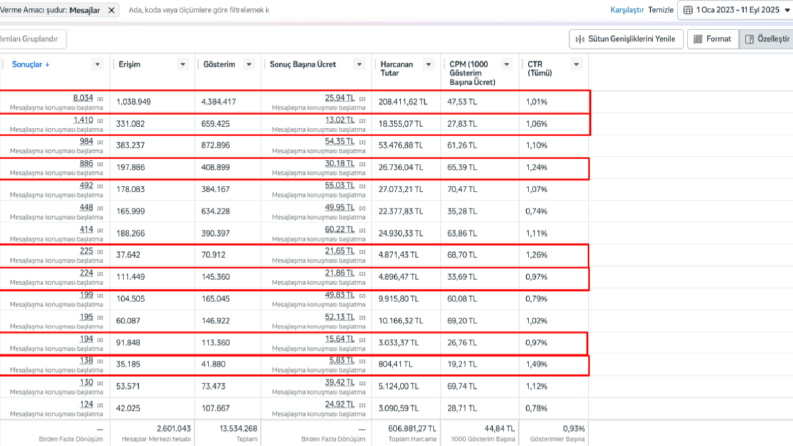This screenshot has height=446, width=793.
Task: Remove the Mesajlar filter chip
Action: coord(111,10)
